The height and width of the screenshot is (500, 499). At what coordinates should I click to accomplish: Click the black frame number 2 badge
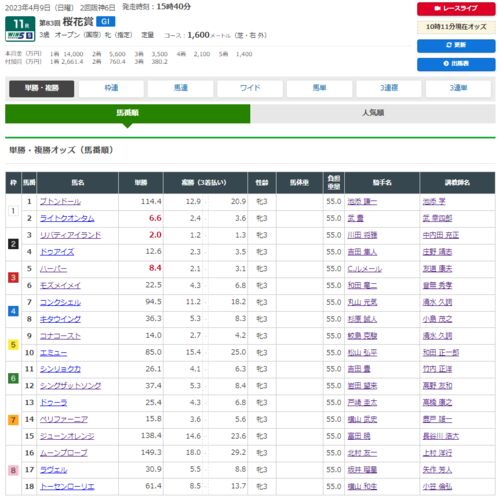point(13,244)
